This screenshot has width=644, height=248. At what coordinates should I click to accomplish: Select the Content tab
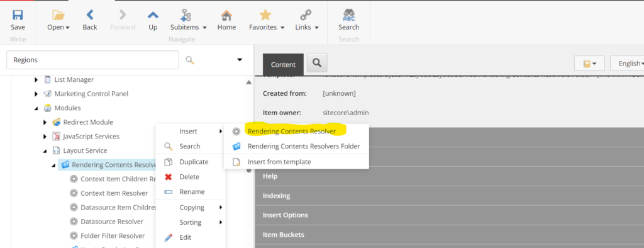(x=283, y=65)
